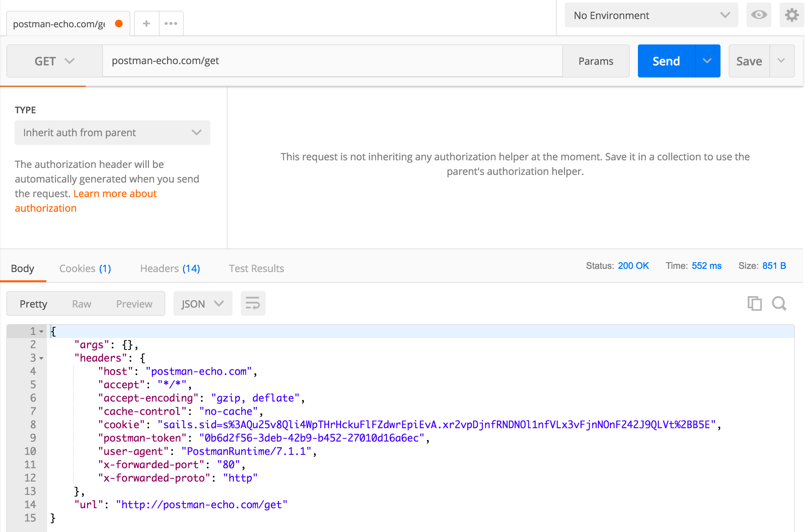Open tab options via the ellipsis icon
The image size is (805, 532).
pos(171,23)
